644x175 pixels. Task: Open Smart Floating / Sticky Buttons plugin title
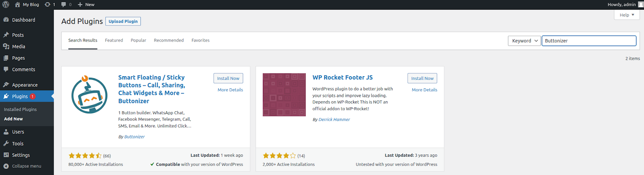coord(152,89)
